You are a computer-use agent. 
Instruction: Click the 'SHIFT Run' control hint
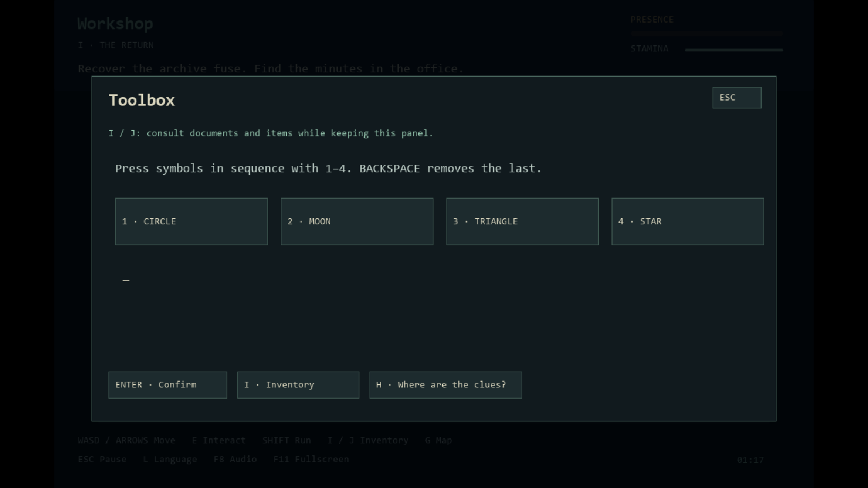point(287,441)
